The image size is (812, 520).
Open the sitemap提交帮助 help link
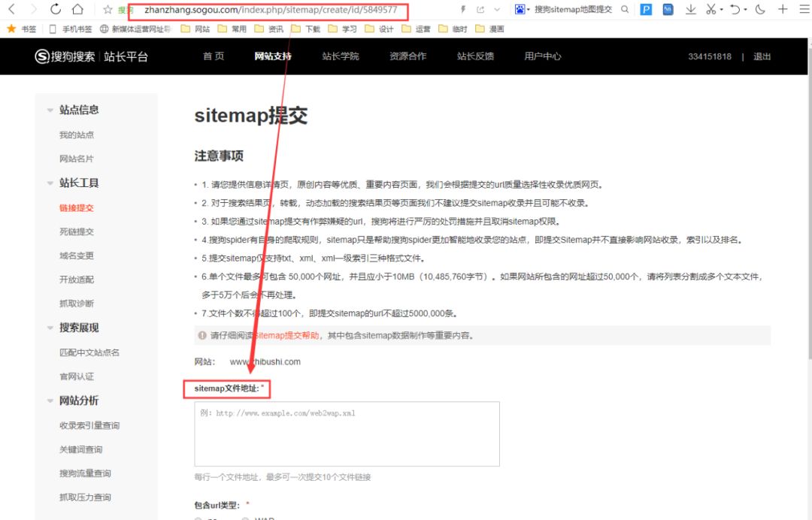click(286, 335)
